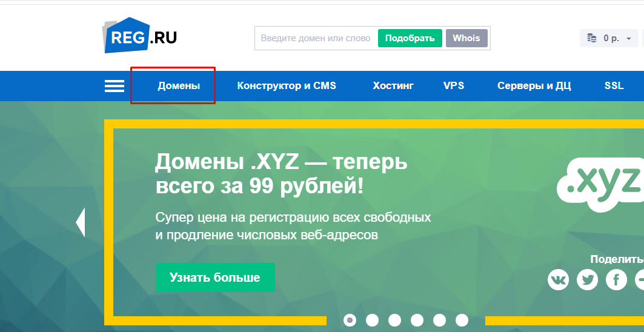Select Конструктор и CMS in navigation
This screenshot has width=644, height=332.
click(x=287, y=86)
